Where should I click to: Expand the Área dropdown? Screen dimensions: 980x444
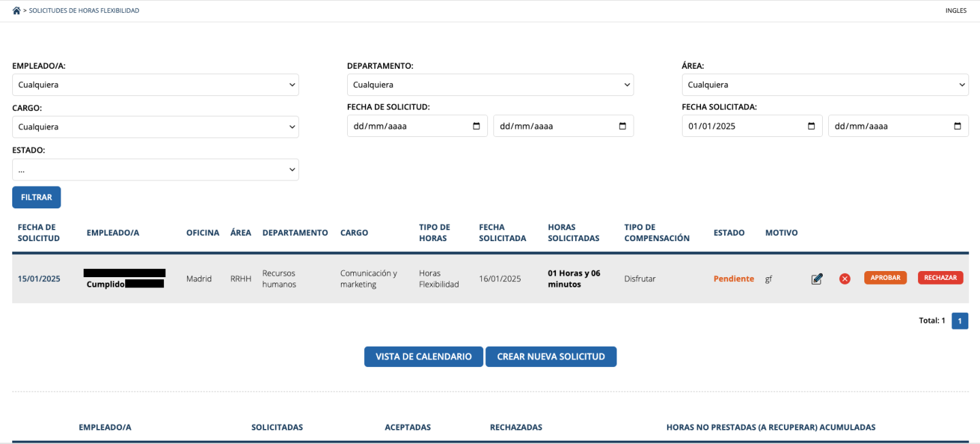click(x=825, y=85)
